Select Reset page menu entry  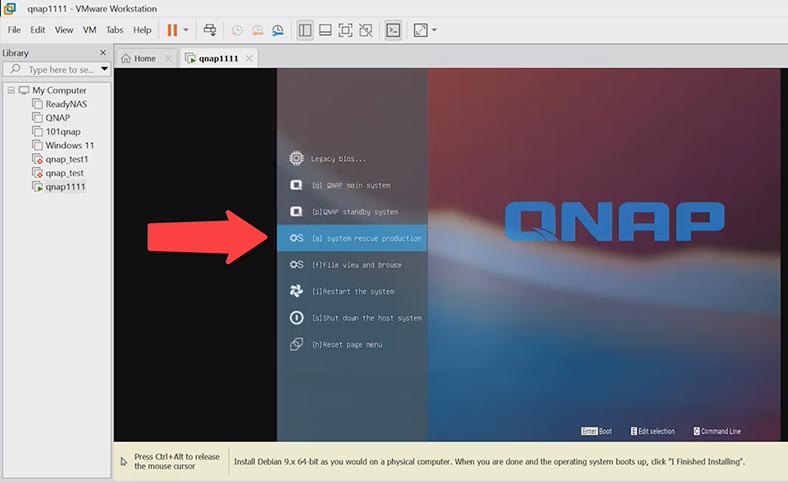pyautogui.click(x=352, y=345)
